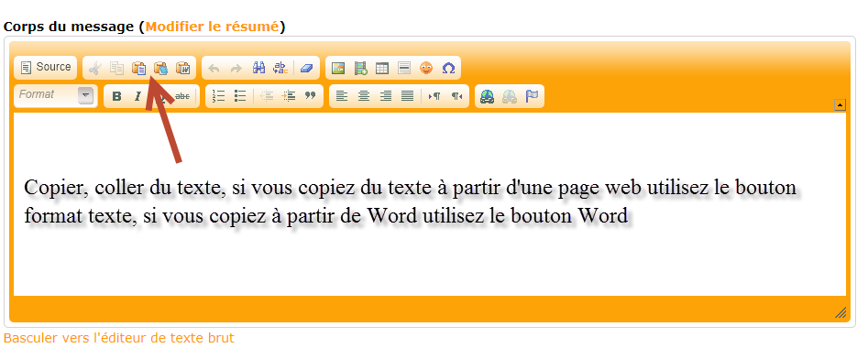The height and width of the screenshot is (359, 868).
Task: Insert a table
Action: (x=382, y=68)
